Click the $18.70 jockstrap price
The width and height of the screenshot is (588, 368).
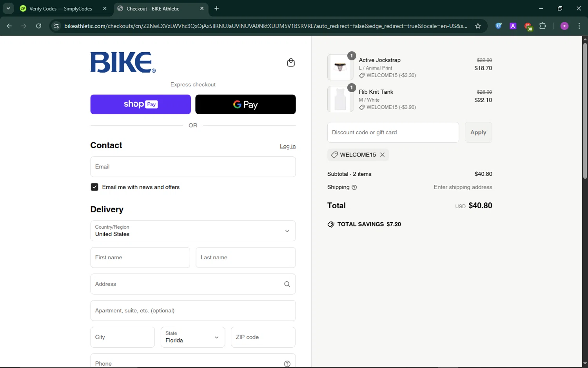coord(483,68)
